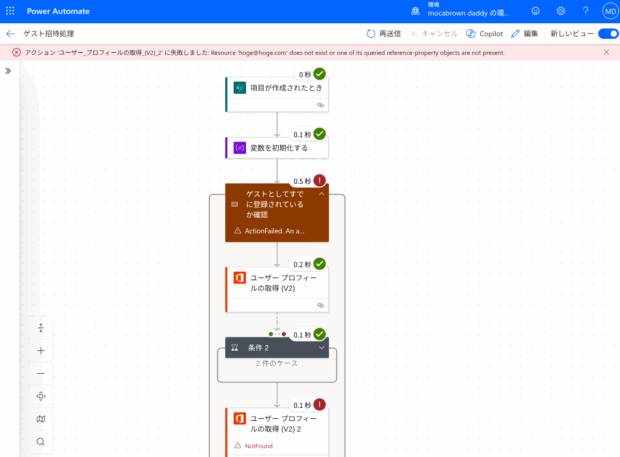
Task: Click the キャンセル cancel button
Action: click(x=434, y=34)
